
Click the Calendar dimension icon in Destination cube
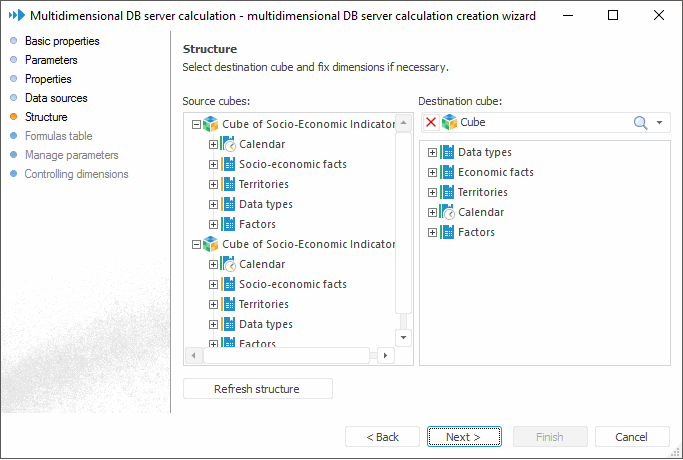click(x=448, y=212)
